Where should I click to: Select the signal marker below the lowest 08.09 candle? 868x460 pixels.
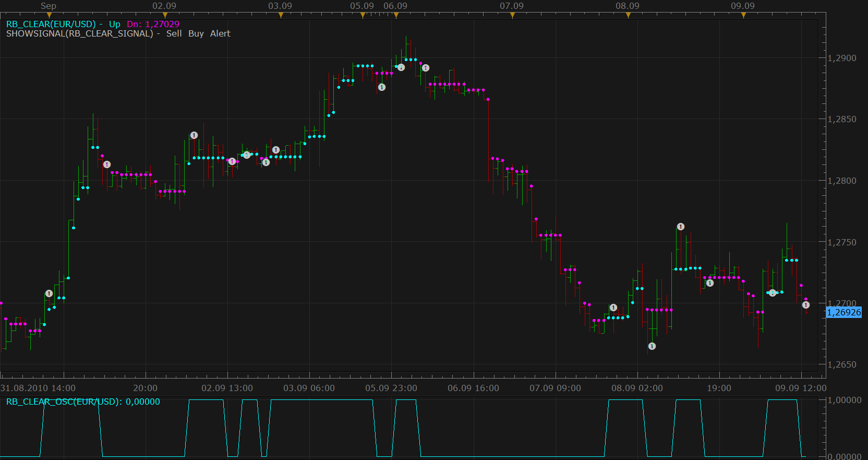click(652, 346)
